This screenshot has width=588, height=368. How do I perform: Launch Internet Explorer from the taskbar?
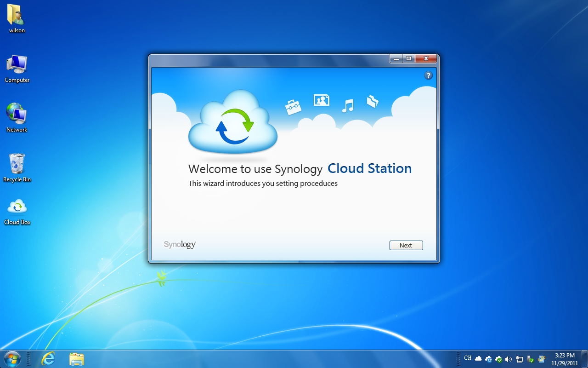(x=48, y=358)
